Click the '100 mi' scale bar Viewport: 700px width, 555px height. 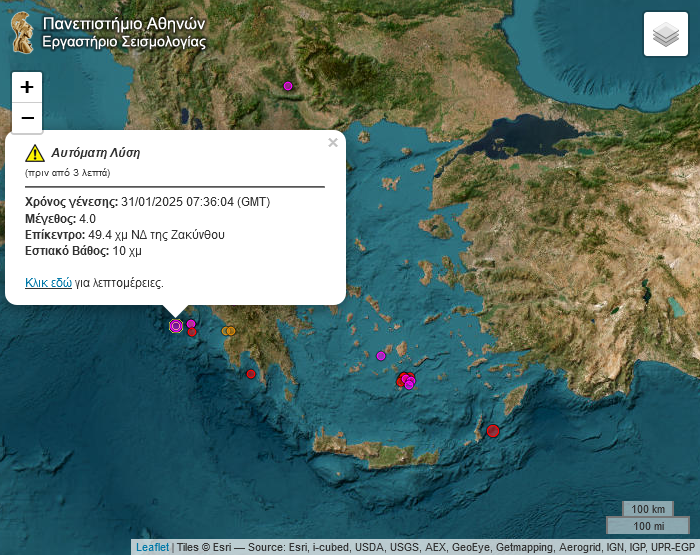648,526
